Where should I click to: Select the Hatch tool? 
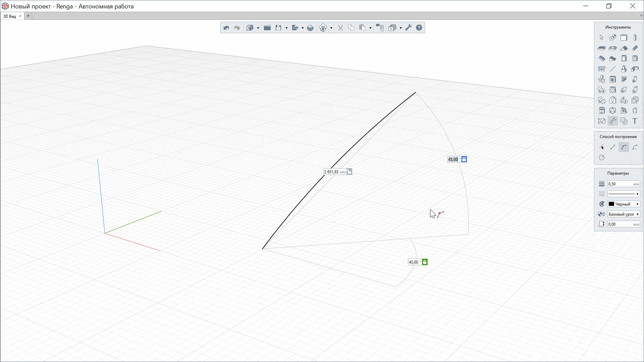pos(624,121)
